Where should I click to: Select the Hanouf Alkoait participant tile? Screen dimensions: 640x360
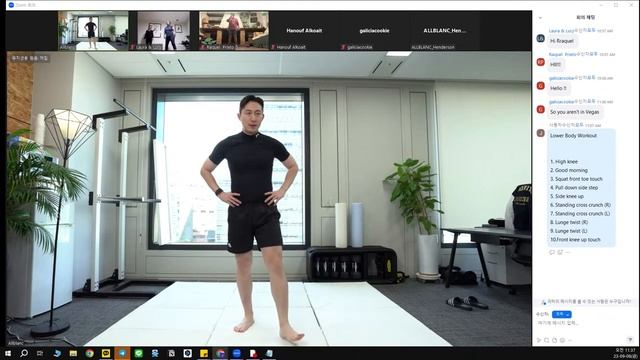coord(304,31)
